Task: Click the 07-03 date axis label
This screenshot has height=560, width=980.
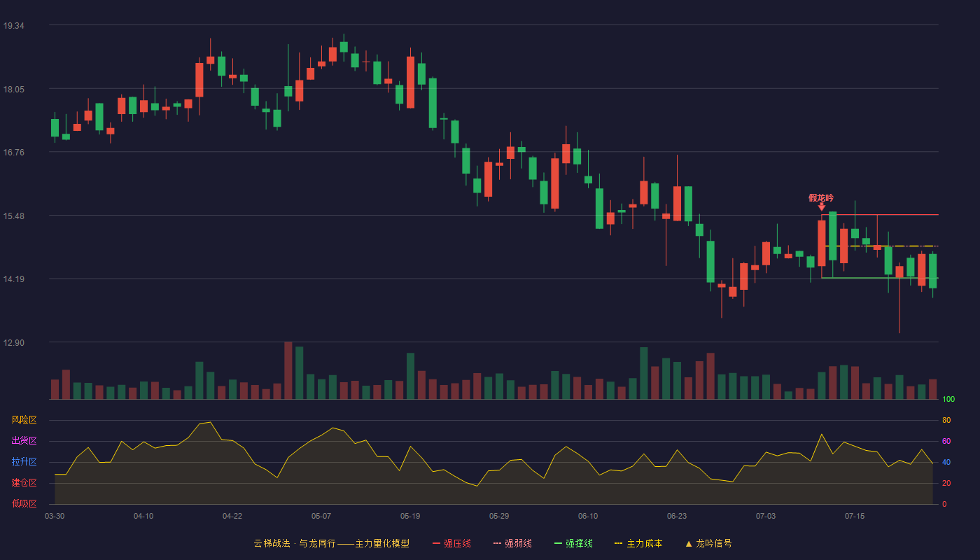Action: (766, 516)
